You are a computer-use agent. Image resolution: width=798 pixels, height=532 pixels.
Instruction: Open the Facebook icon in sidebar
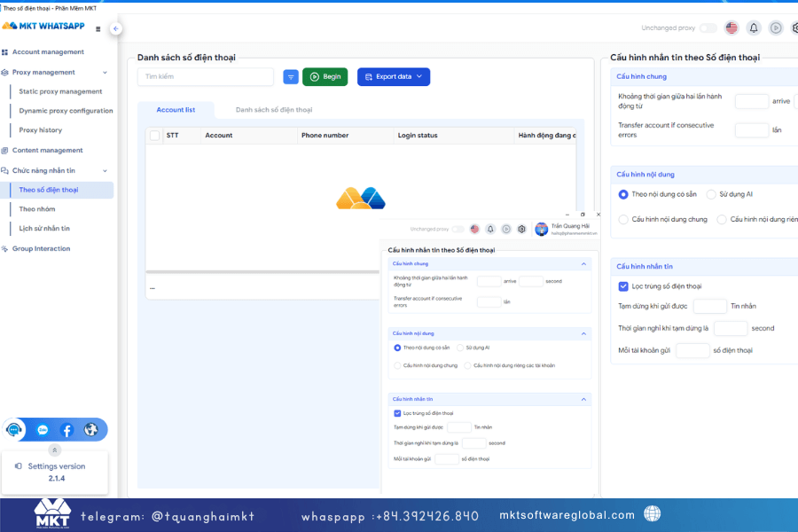coord(66,430)
